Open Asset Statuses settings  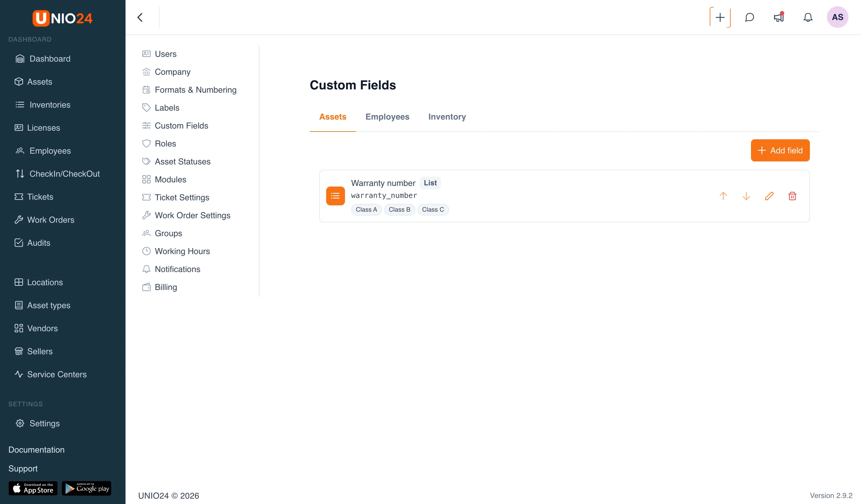point(176,162)
